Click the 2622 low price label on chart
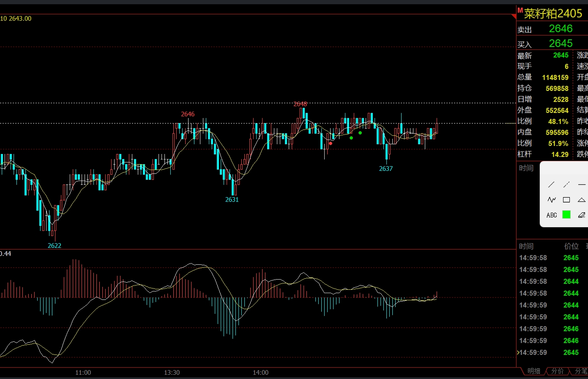 point(54,245)
